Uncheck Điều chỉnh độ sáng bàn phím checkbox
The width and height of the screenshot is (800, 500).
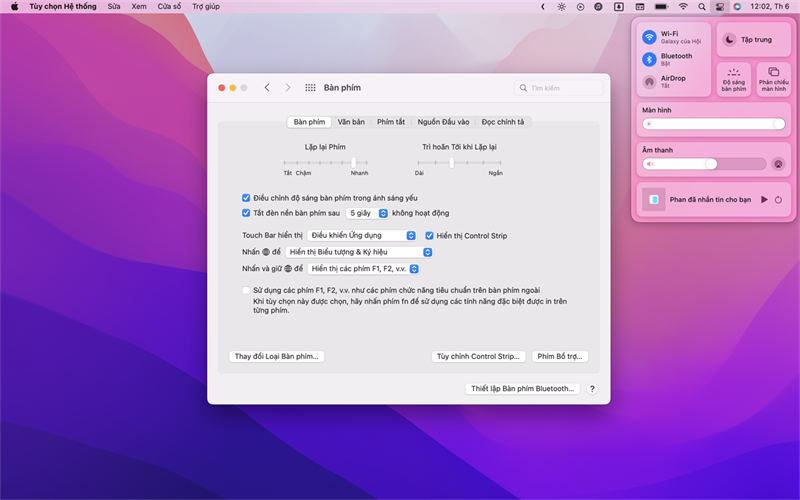coord(246,198)
